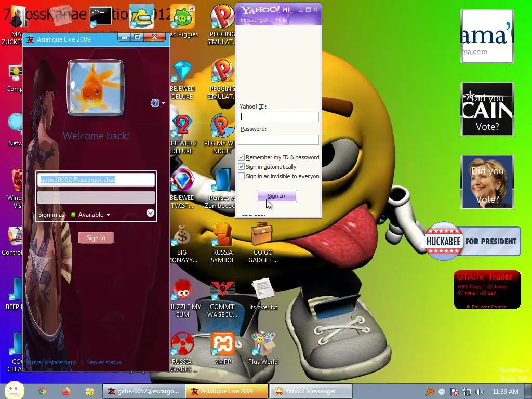Click the Asiatique Live password field

96,197
